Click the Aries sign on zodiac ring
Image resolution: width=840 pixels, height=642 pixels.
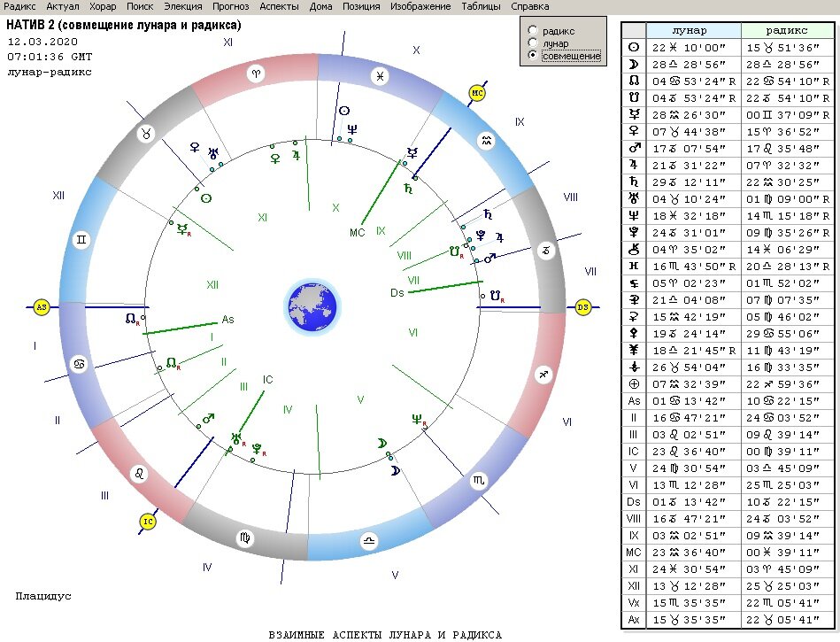point(256,74)
